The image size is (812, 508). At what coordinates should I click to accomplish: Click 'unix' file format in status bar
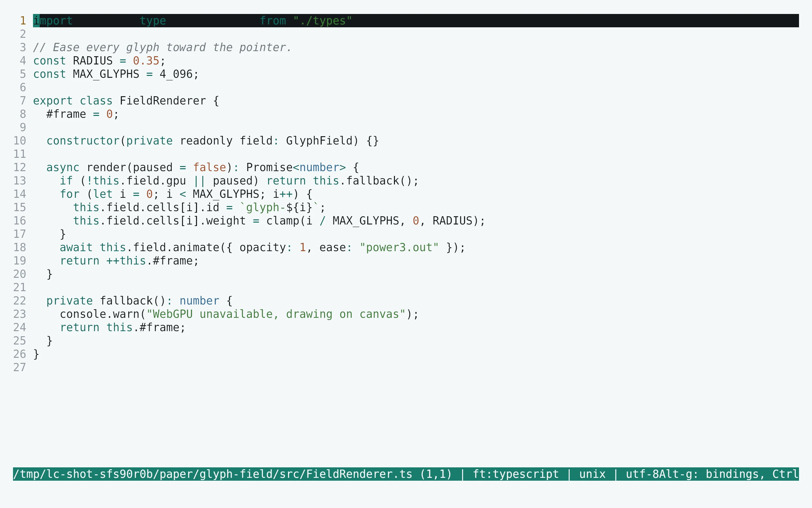[x=592, y=474]
